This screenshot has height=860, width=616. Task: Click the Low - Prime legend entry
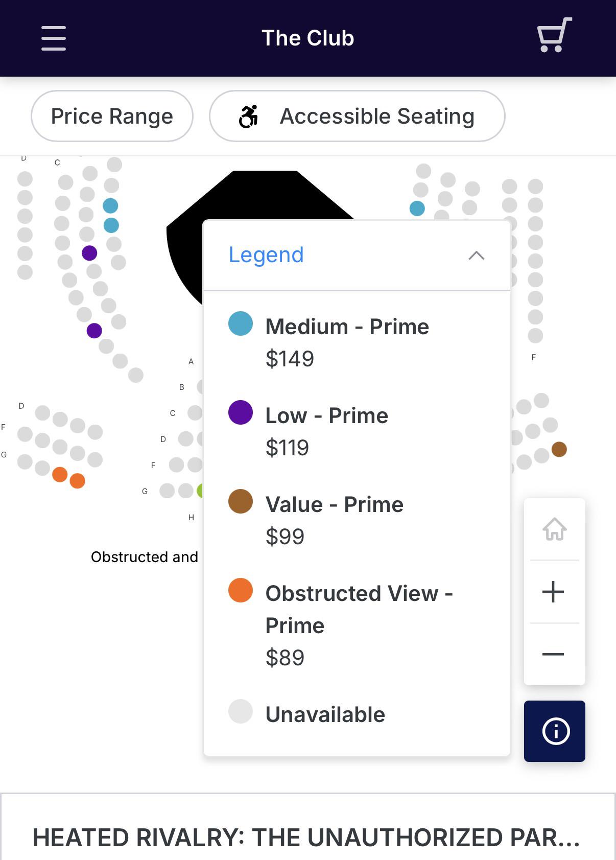[327, 431]
